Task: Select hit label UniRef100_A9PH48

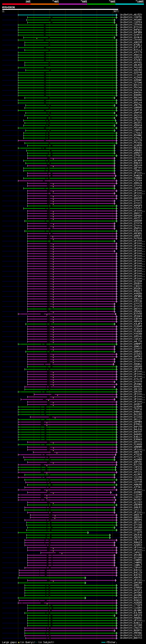Action: (131, 100)
